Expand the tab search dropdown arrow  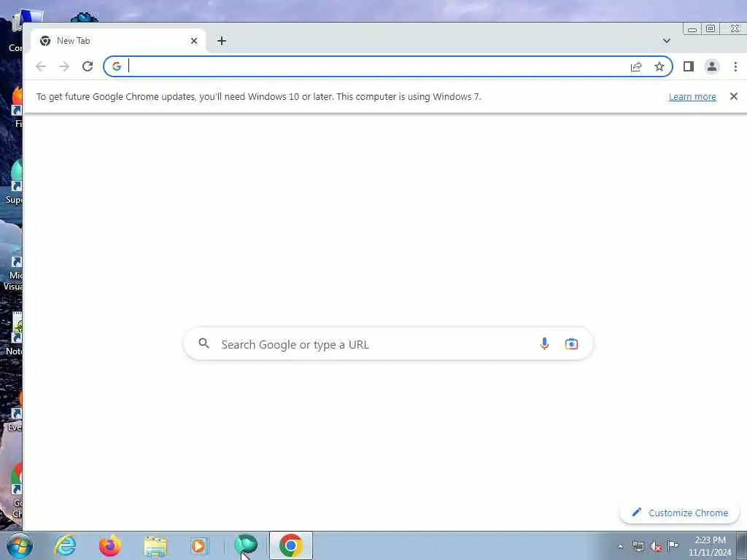(x=667, y=41)
